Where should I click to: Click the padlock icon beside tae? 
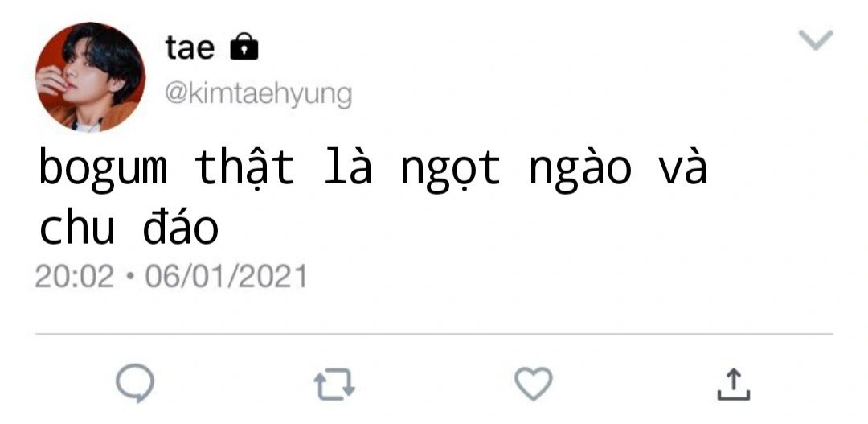coord(244,47)
